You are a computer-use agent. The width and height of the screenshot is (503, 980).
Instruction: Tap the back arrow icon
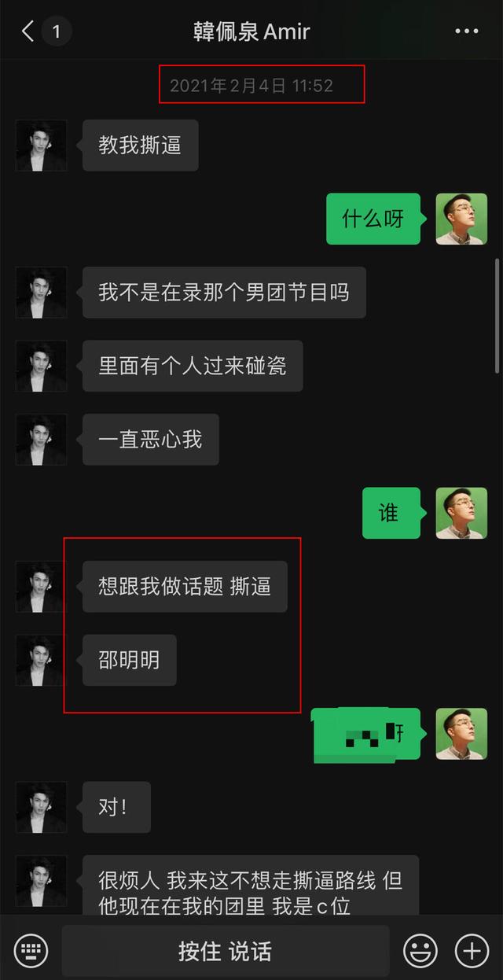point(28,32)
